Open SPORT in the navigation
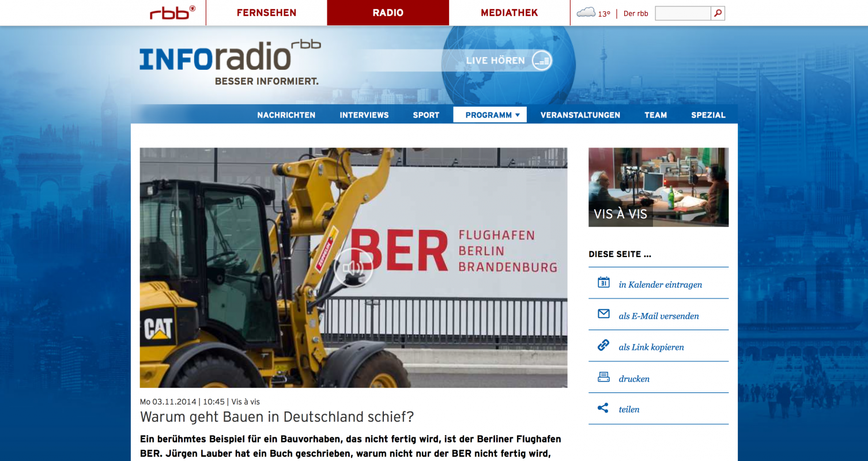 tap(426, 115)
